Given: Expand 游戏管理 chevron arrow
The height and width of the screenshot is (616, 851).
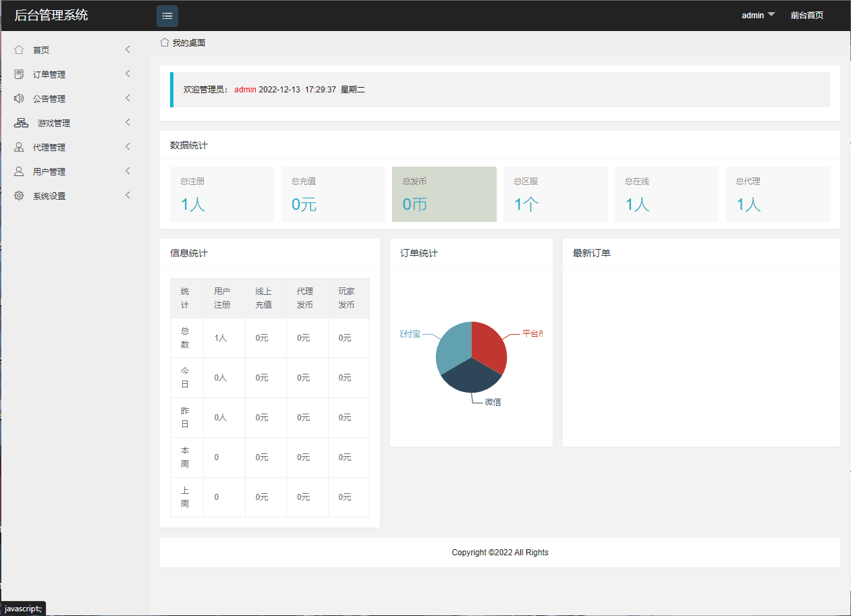Looking at the screenshot, I should (x=128, y=122).
